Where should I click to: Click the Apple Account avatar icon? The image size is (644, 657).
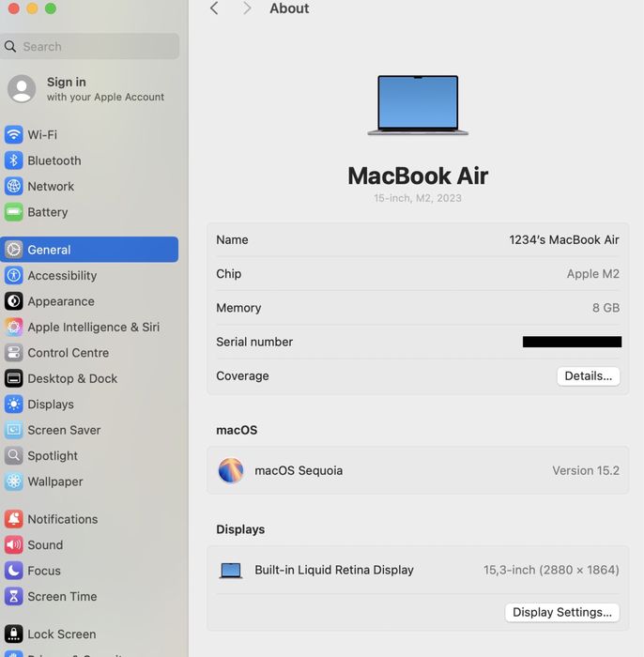tap(22, 89)
